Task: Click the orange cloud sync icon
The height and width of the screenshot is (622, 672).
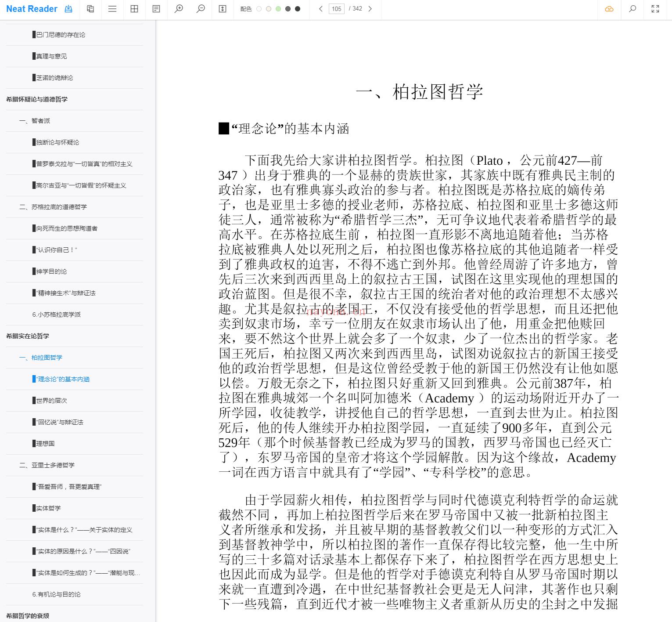Action: [609, 9]
